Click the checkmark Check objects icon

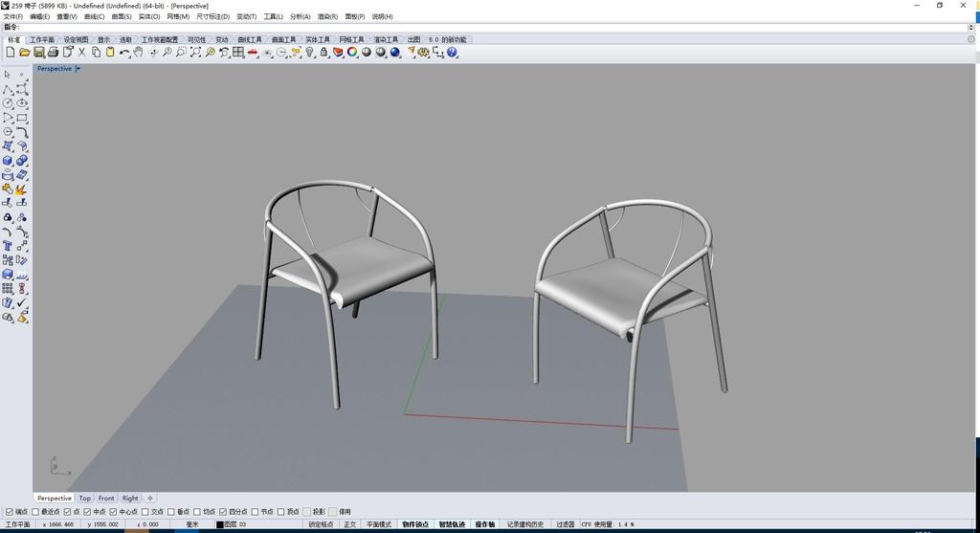(22, 302)
